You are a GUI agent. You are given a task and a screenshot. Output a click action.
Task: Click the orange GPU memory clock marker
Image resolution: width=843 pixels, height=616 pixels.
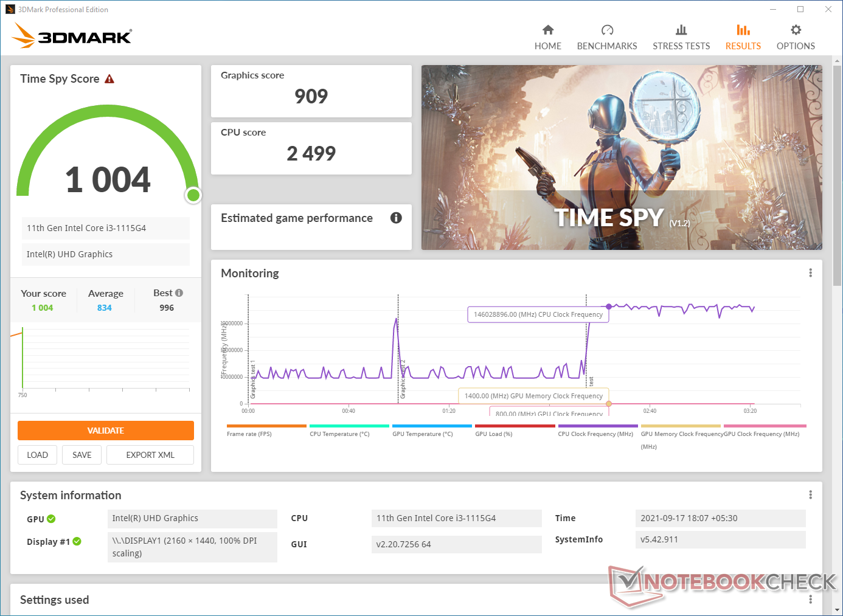(x=609, y=404)
